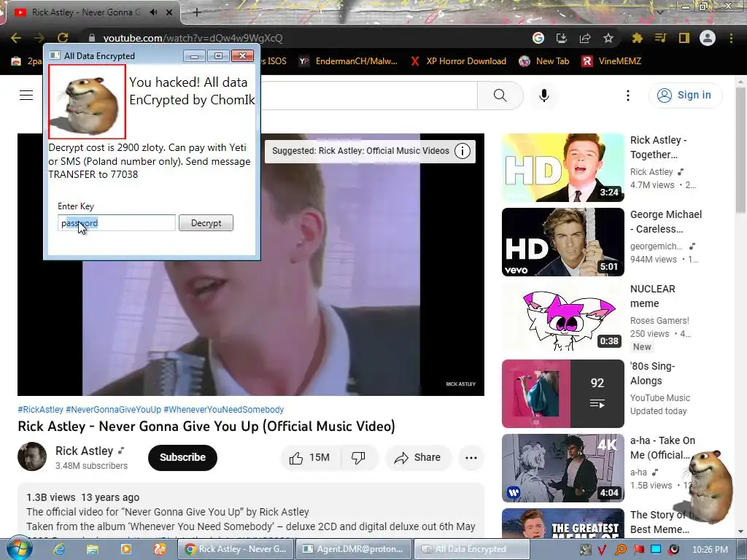The image size is (747, 560).
Task: Open Windows Start orb
Action: click(19, 548)
